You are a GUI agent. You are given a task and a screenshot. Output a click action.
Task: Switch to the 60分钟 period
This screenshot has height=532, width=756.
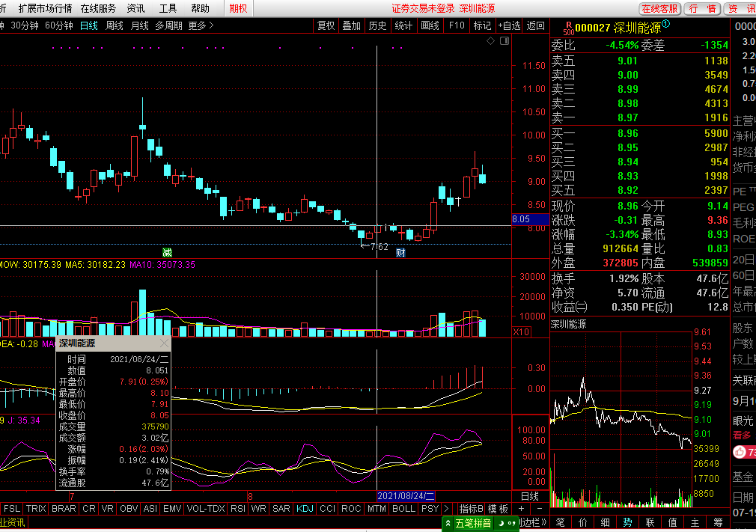(59, 25)
